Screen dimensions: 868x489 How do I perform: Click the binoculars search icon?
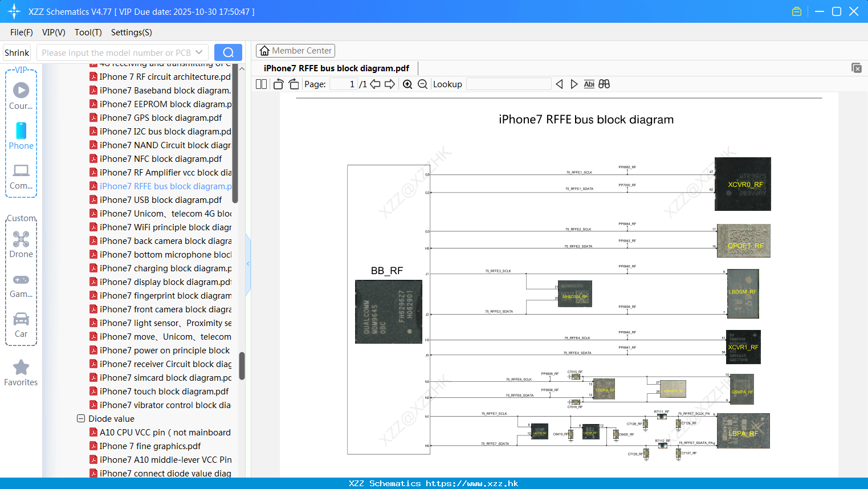pyautogui.click(x=604, y=84)
